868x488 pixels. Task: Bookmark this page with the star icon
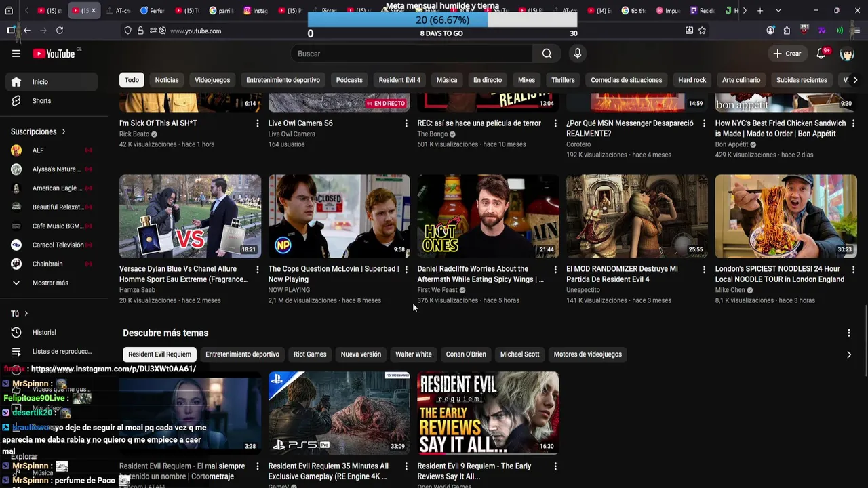coord(702,30)
